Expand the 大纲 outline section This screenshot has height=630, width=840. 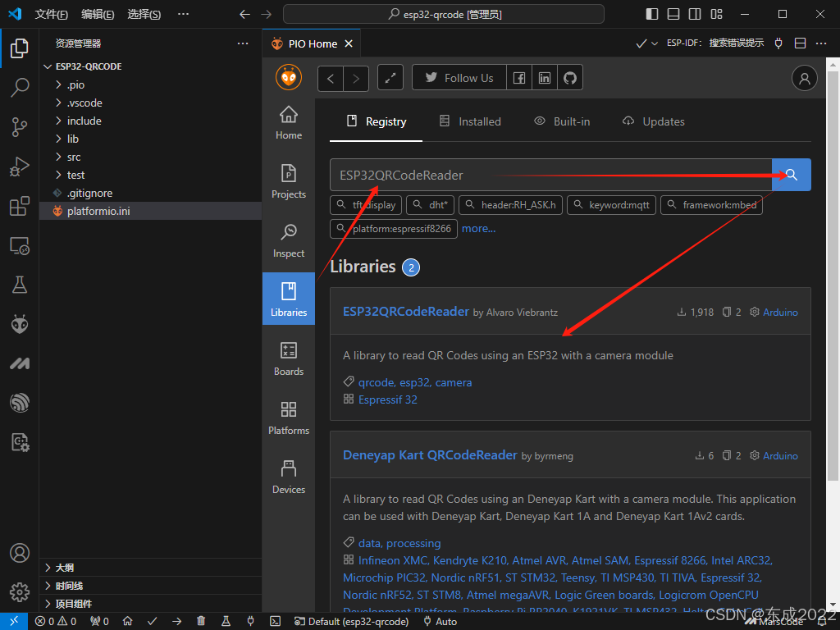(151, 568)
